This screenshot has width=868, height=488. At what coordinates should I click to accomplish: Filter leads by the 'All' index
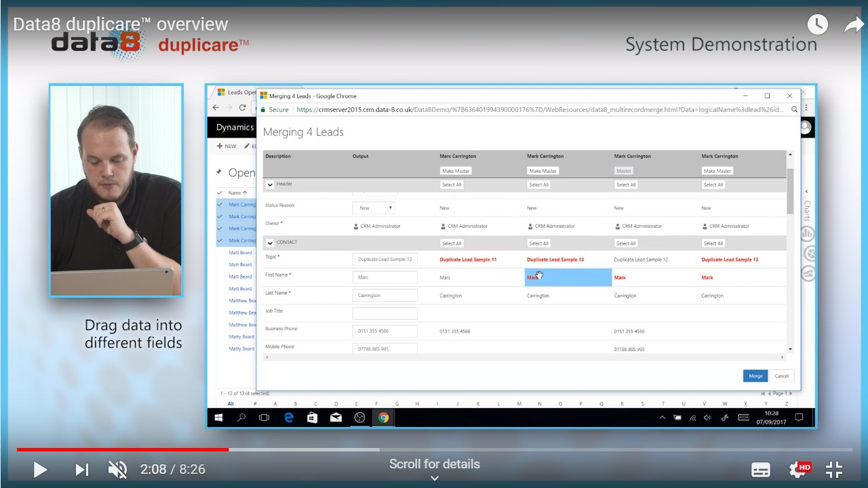click(x=231, y=404)
